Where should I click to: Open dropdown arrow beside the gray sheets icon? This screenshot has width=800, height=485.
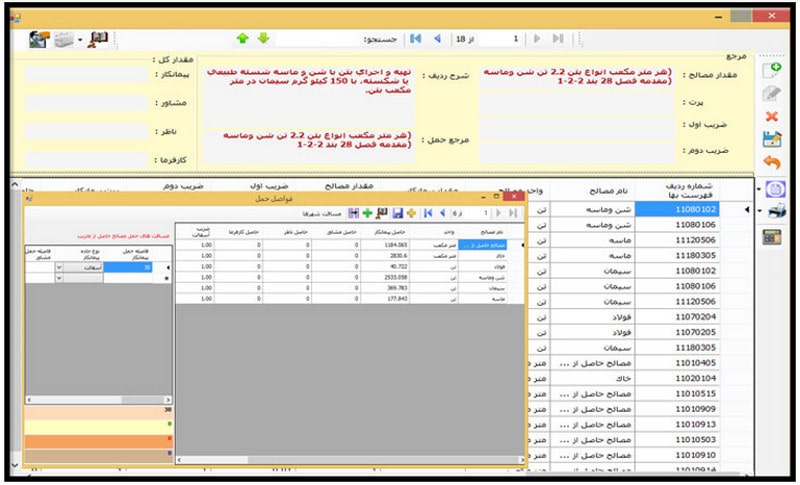click(x=80, y=39)
